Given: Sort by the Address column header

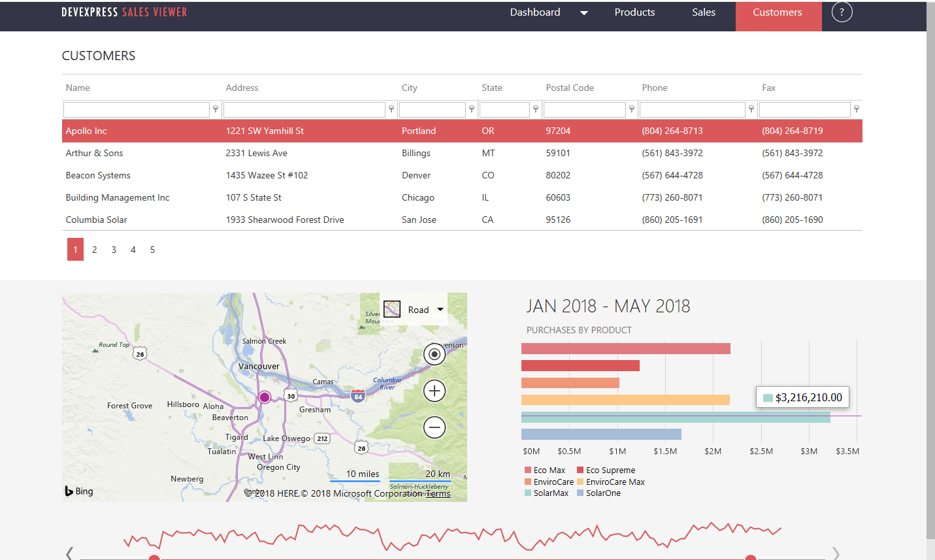Looking at the screenshot, I should 242,88.
